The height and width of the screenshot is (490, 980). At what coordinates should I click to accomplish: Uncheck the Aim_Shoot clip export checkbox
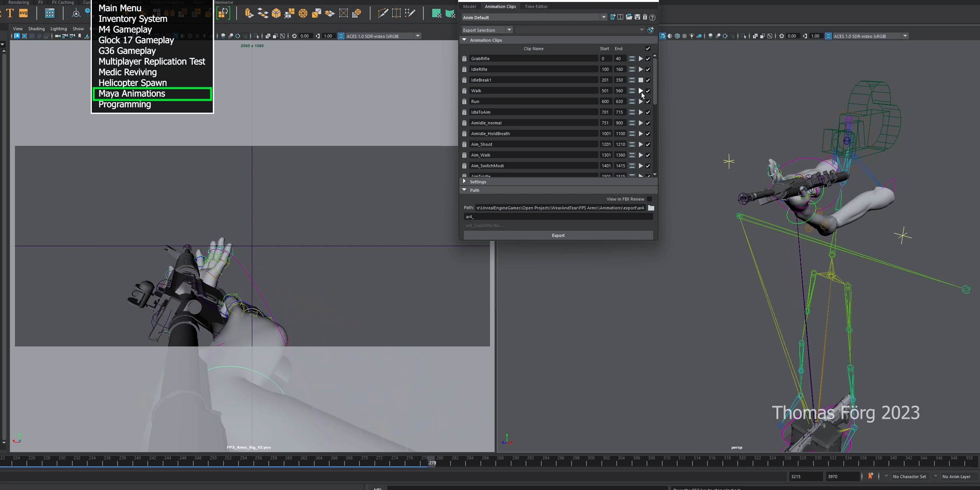tap(648, 144)
